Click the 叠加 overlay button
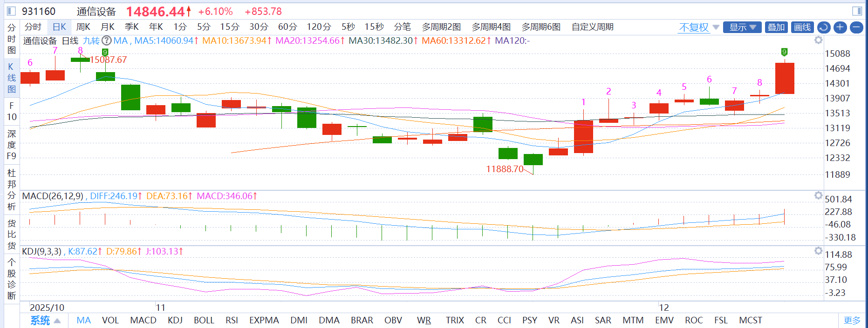Image resolution: width=868 pixels, height=328 pixels. click(x=776, y=27)
